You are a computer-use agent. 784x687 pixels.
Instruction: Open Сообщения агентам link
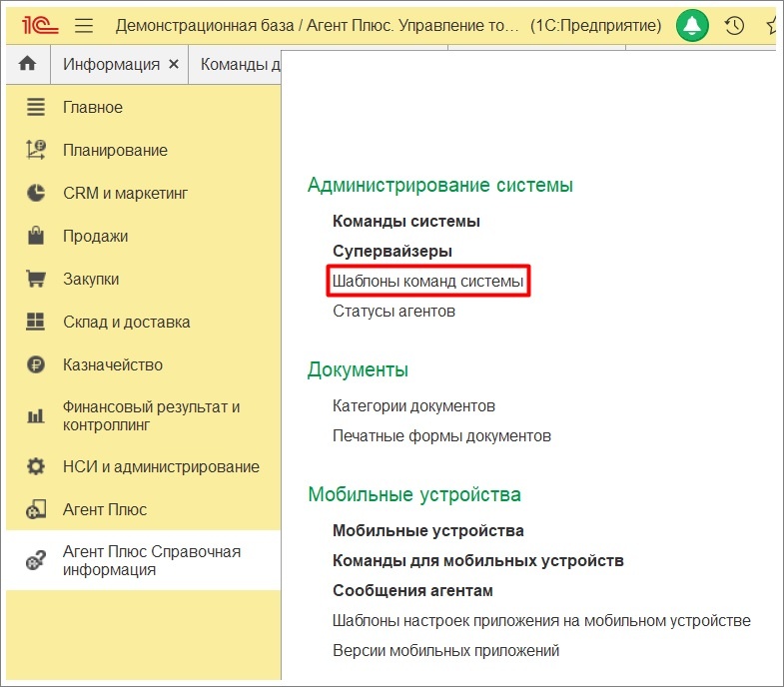[x=412, y=590]
